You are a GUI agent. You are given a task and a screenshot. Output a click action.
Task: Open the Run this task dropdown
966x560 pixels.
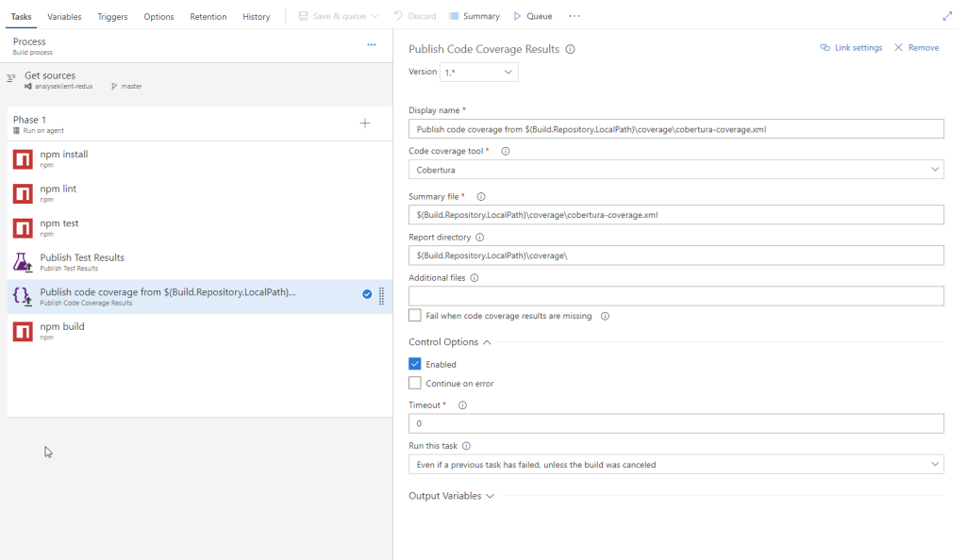675,465
